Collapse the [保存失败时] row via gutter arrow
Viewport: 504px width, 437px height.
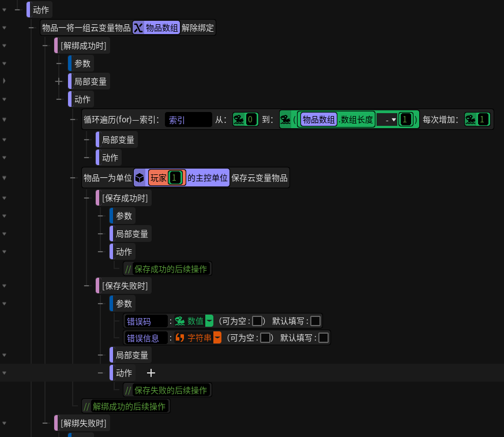[4, 286]
